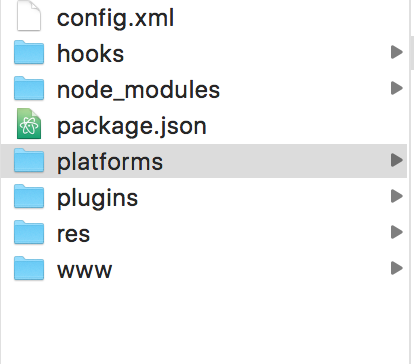Click the green Atom package.json icon
Viewport: 414px width, 364px height.
[29, 124]
